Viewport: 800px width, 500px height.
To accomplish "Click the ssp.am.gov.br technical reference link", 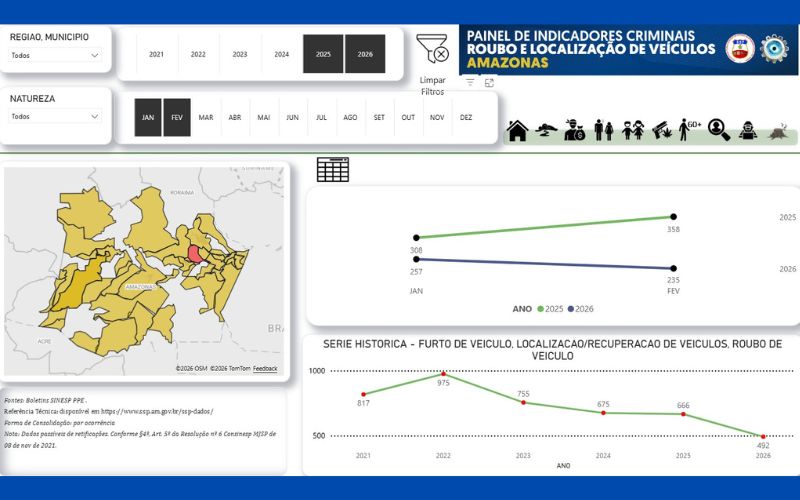I will point(157,411).
